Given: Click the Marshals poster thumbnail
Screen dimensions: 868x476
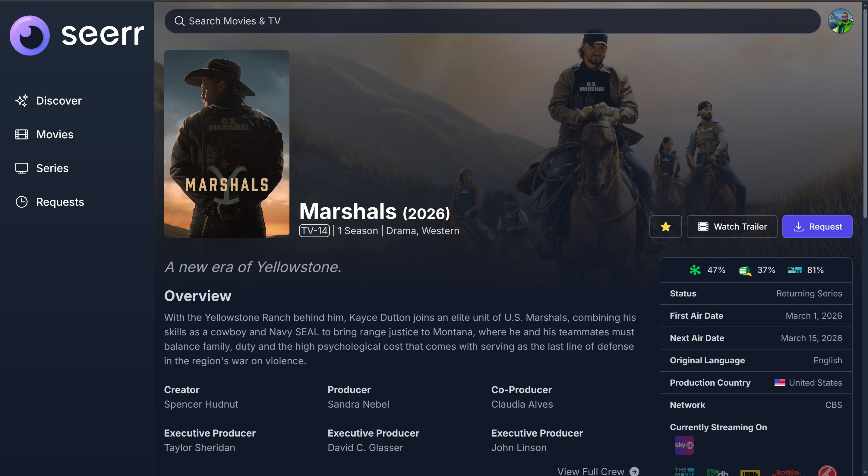Looking at the screenshot, I should (226, 144).
